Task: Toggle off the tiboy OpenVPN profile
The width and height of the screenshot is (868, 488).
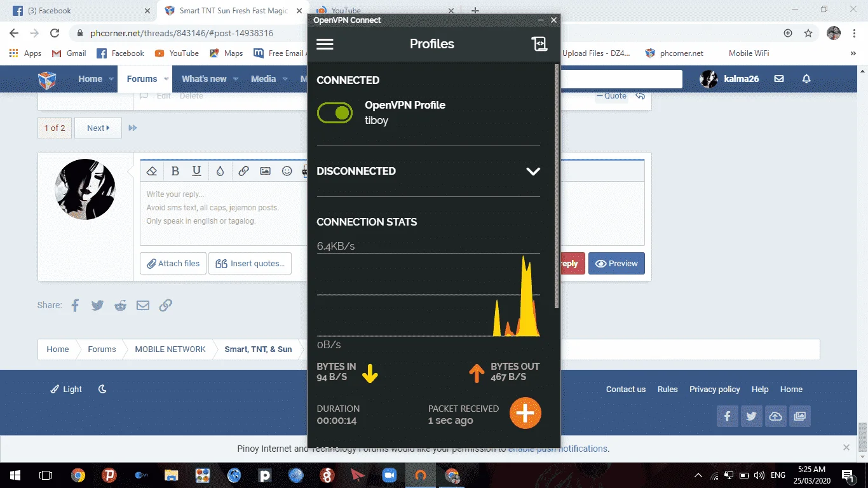Action: pyautogui.click(x=335, y=113)
